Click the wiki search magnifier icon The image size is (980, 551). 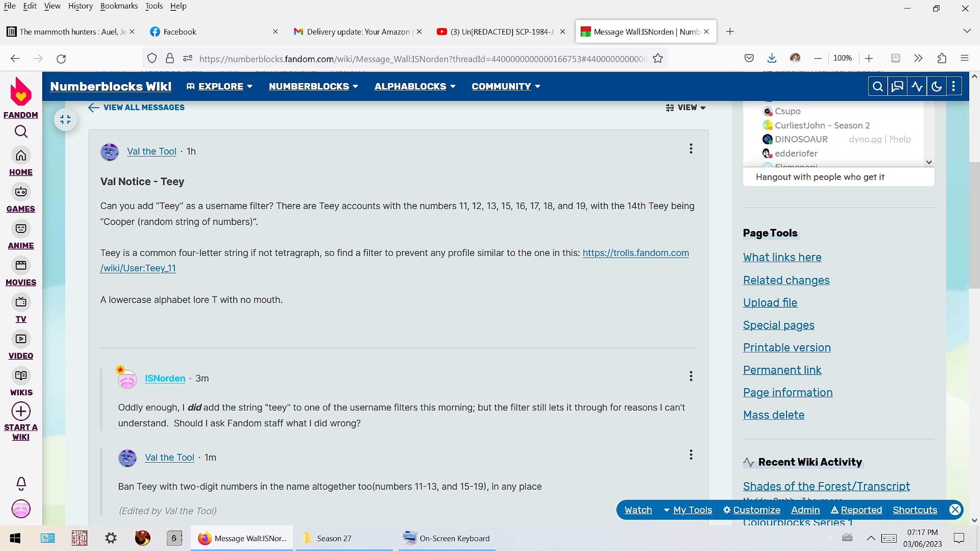pyautogui.click(x=878, y=86)
